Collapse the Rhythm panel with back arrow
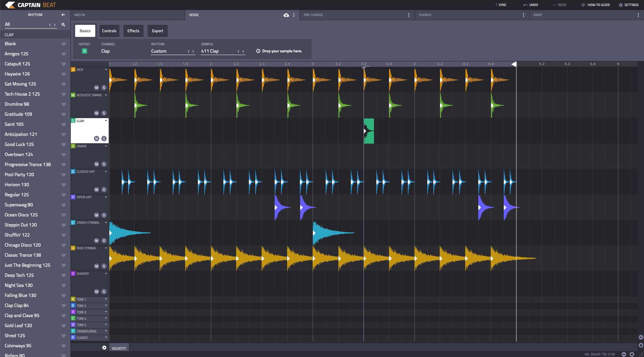Viewport: 644px width, 357px height. (x=63, y=15)
